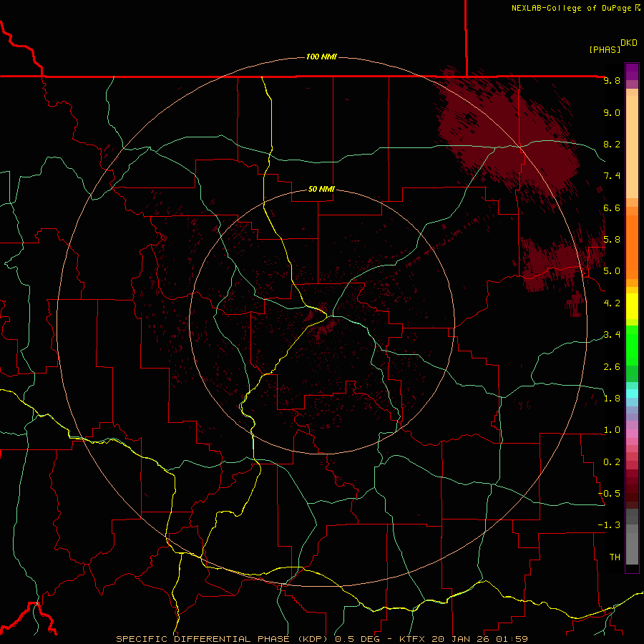This screenshot has height=644, width=644.
Task: Pick the bright green segment of the color bar
Action: (x=632, y=345)
